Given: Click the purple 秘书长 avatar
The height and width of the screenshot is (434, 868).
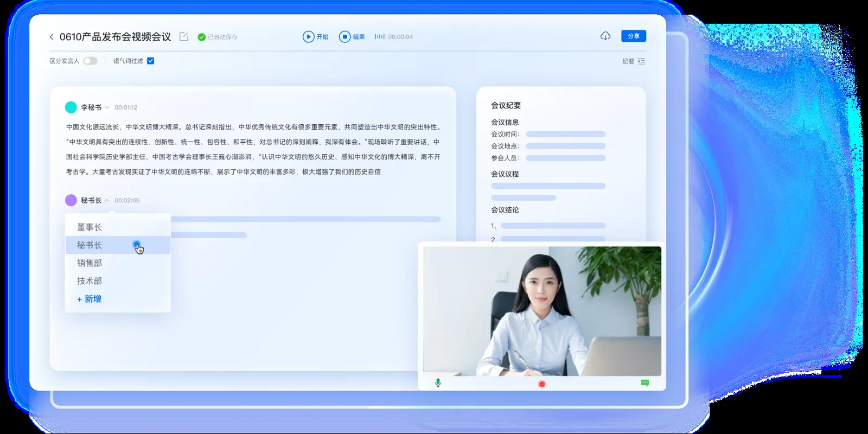Looking at the screenshot, I should (71, 200).
